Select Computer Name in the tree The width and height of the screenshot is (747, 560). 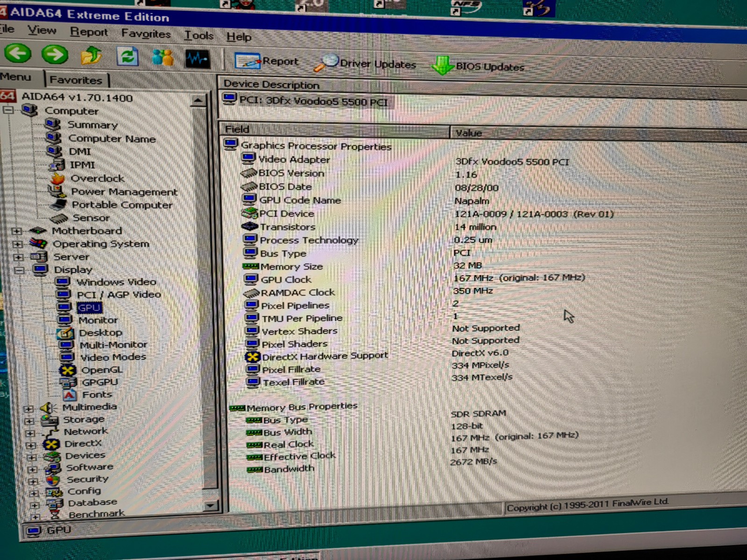pyautogui.click(x=112, y=139)
